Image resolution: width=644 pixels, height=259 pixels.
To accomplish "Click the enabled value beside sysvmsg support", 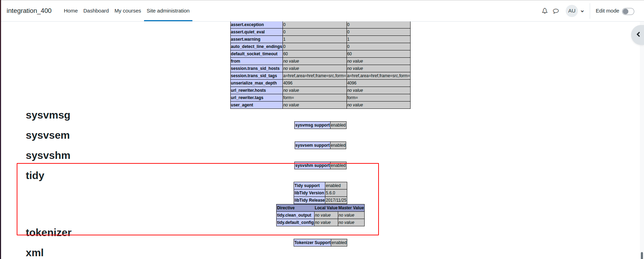I will (338, 125).
